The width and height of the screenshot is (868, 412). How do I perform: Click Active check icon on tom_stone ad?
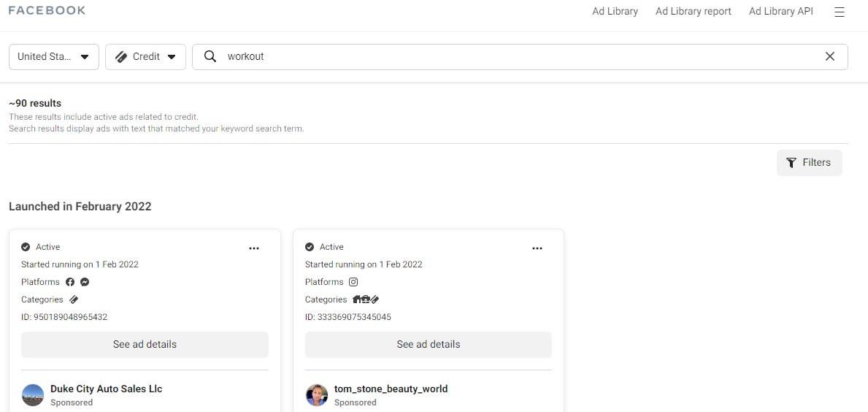[310, 247]
